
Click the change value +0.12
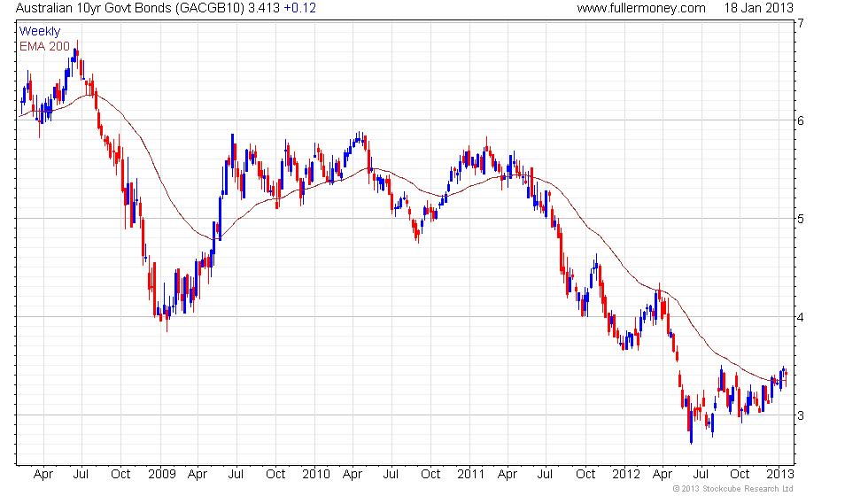(x=299, y=8)
